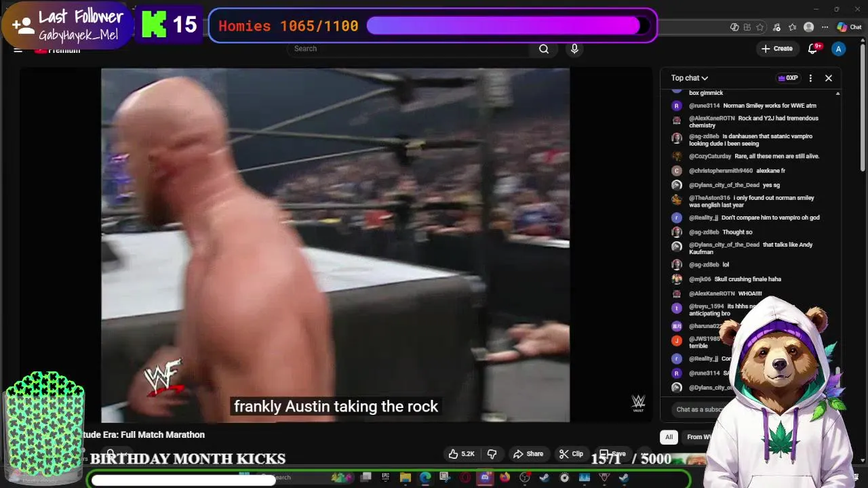This screenshot has height=488, width=868.
Task: Open Edge media control music icon
Action: pyautogui.click(x=776, y=27)
